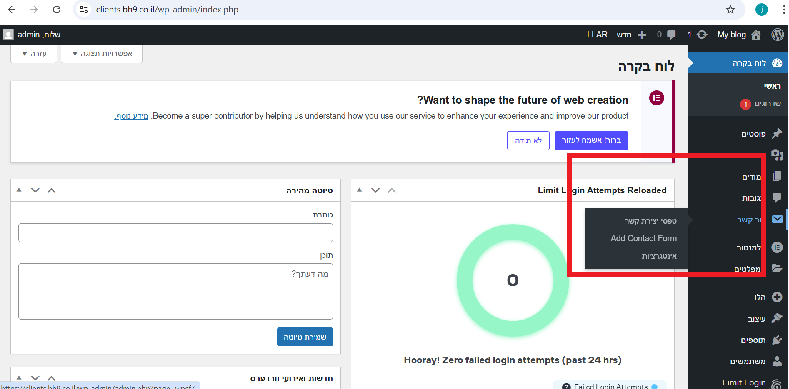789x389 pixels.
Task: Click the posts pushpin icon in sidebar
Action: 777,134
